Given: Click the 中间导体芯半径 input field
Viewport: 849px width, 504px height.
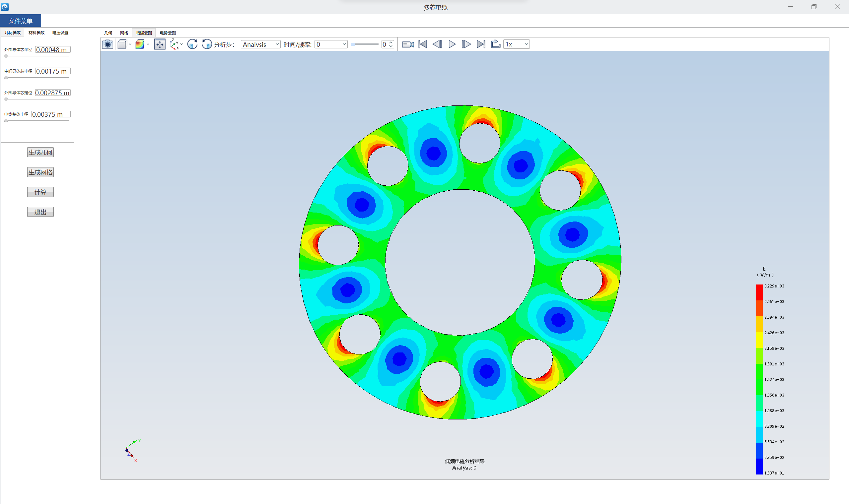Looking at the screenshot, I should point(53,71).
